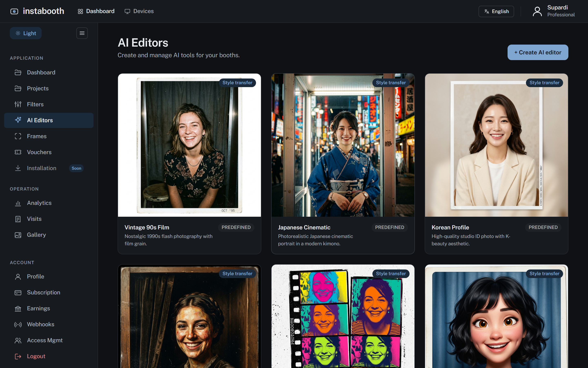Click Soon badge next to Installation
Screen dimensions: 588x368
pos(76,168)
